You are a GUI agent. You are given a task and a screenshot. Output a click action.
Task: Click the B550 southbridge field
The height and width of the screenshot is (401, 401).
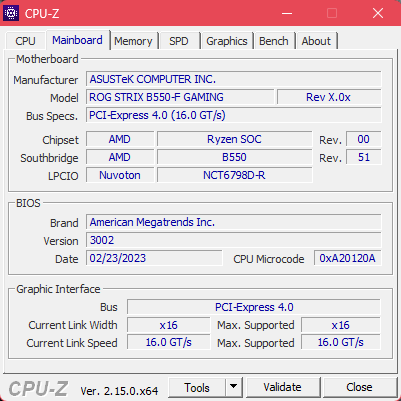[234, 157]
